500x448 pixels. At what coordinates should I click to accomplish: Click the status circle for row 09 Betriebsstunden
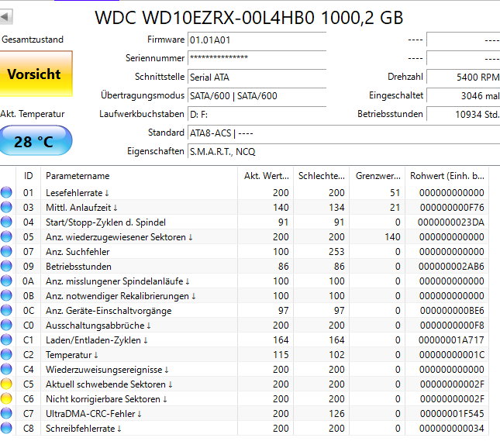point(6,267)
